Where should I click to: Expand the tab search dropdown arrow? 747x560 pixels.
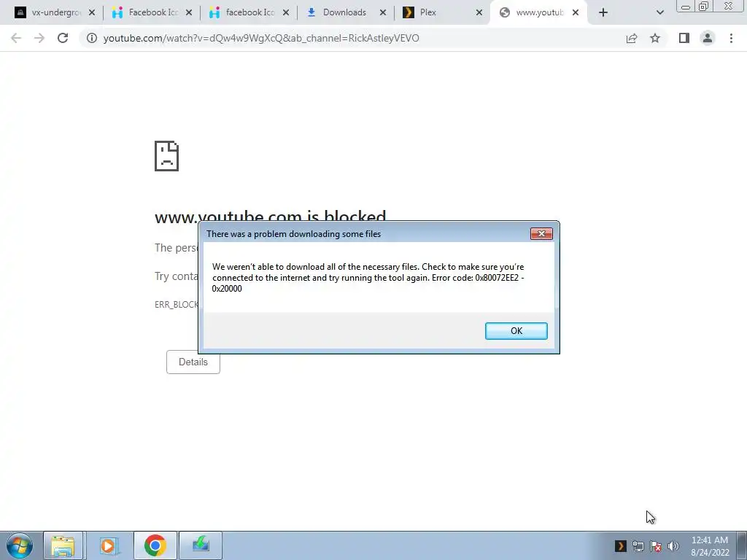pos(659,12)
